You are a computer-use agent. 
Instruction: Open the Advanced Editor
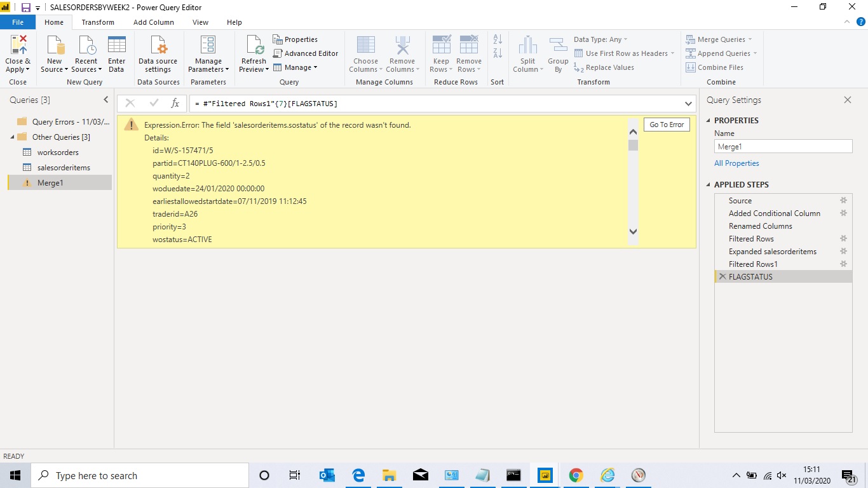tap(306, 53)
